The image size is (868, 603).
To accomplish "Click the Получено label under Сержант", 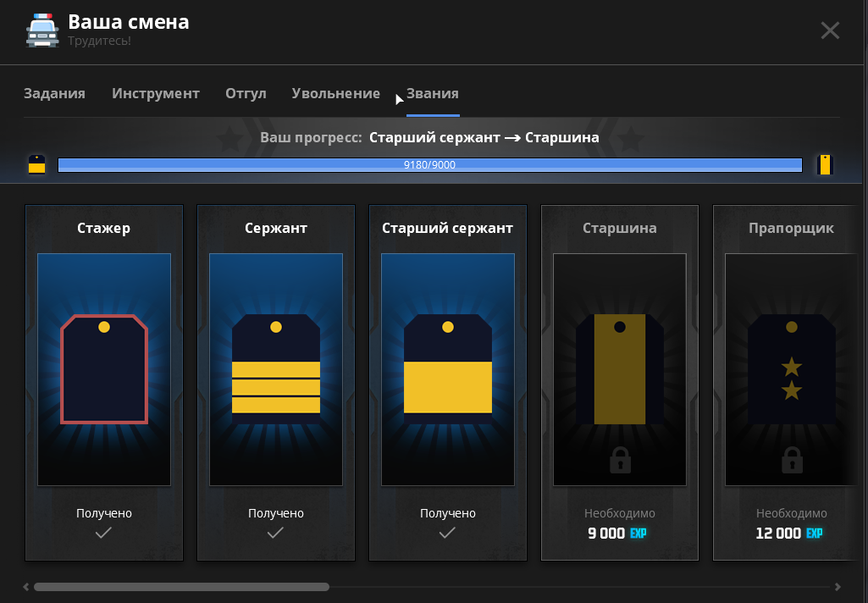I will point(275,512).
